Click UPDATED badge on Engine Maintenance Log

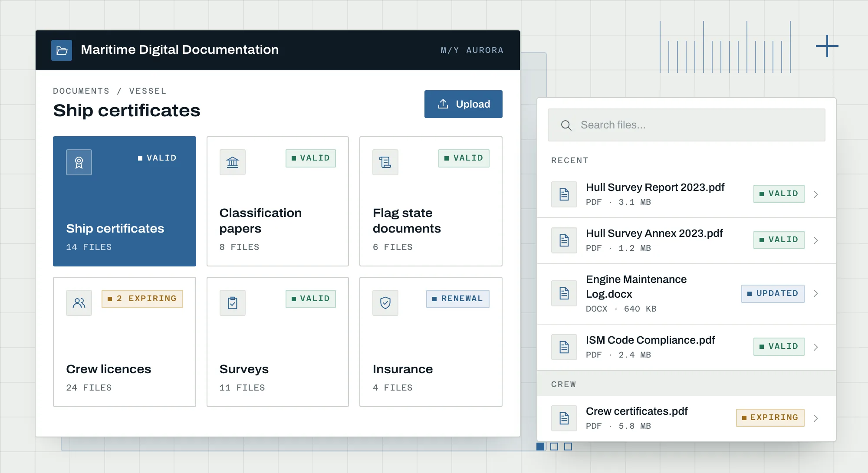tap(773, 294)
